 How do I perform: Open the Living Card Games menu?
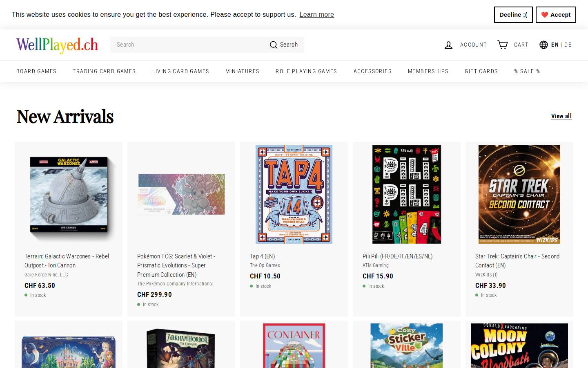(x=180, y=71)
